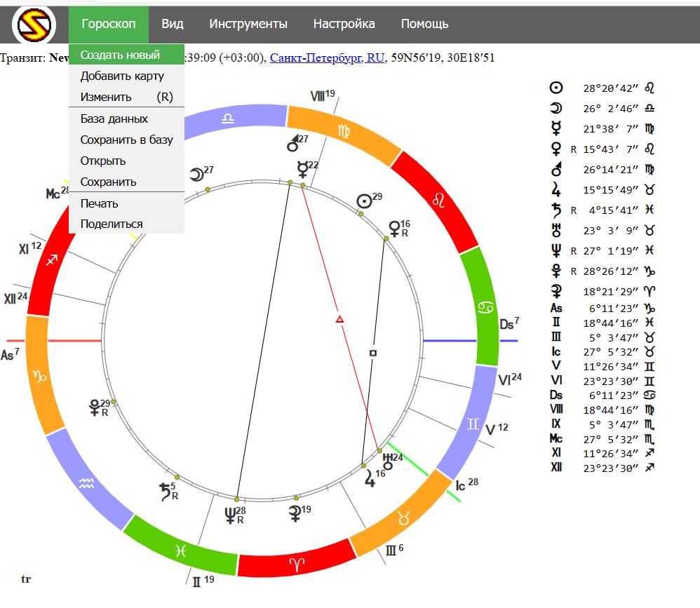Click the Venus retrograde symbol in chart
700x608 pixels.
[396, 228]
